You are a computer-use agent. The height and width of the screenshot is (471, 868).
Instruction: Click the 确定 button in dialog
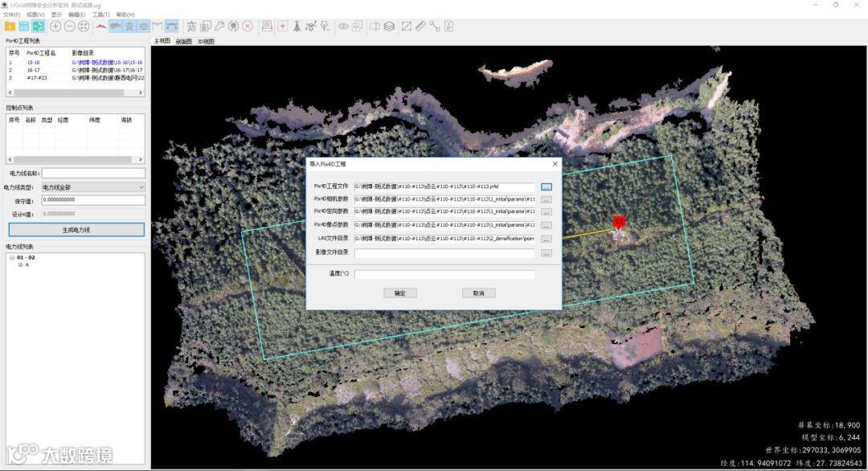point(400,293)
